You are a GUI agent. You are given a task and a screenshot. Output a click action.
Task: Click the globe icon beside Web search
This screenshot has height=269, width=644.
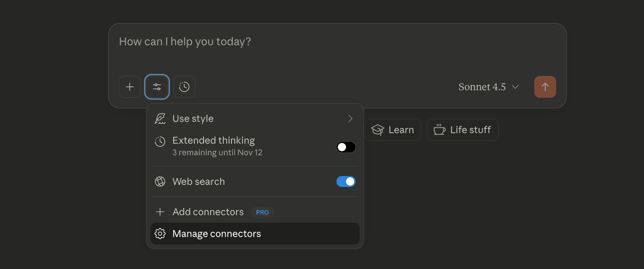coord(160,181)
